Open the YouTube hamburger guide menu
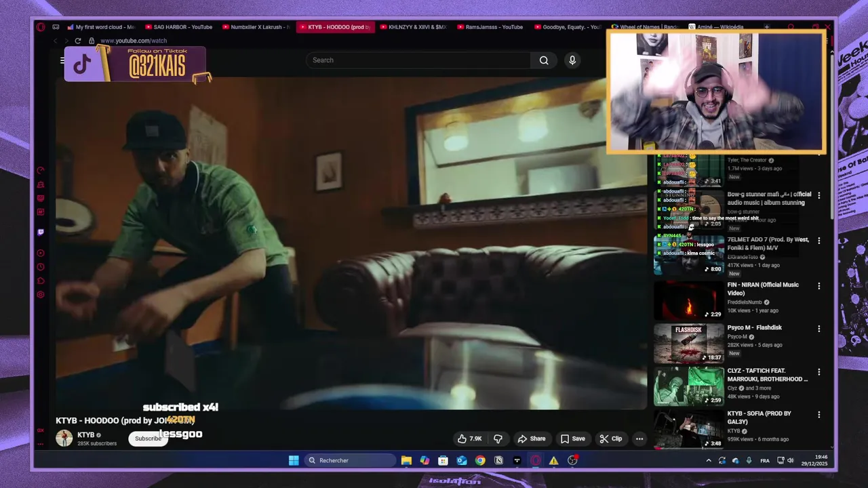The height and width of the screenshot is (488, 868). click(x=62, y=60)
